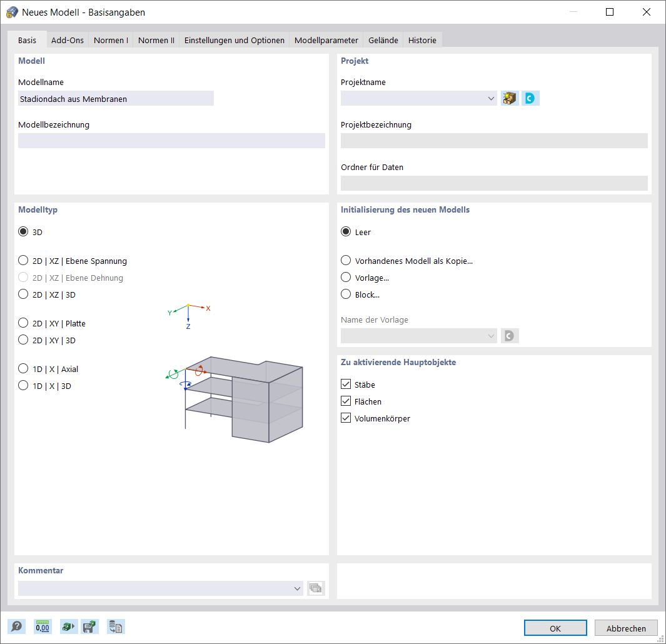Click the help search icon at bottom left
This screenshot has width=666, height=644.
pyautogui.click(x=16, y=626)
